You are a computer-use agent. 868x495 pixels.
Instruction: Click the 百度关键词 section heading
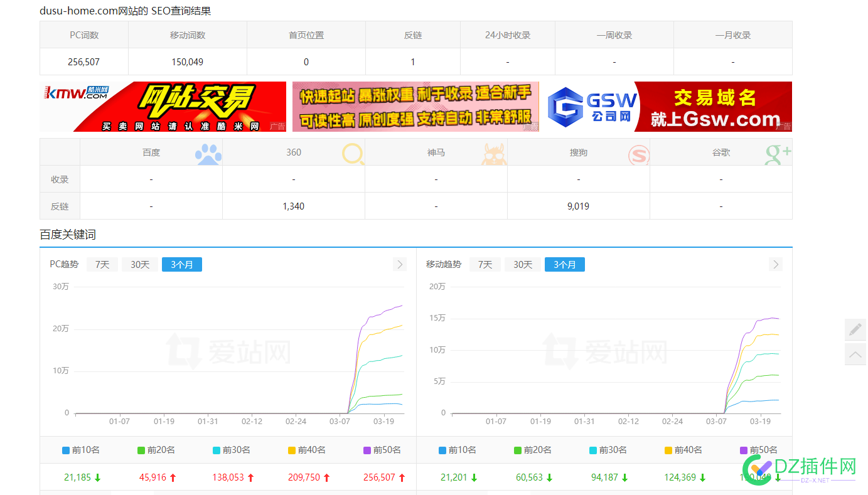coord(68,235)
